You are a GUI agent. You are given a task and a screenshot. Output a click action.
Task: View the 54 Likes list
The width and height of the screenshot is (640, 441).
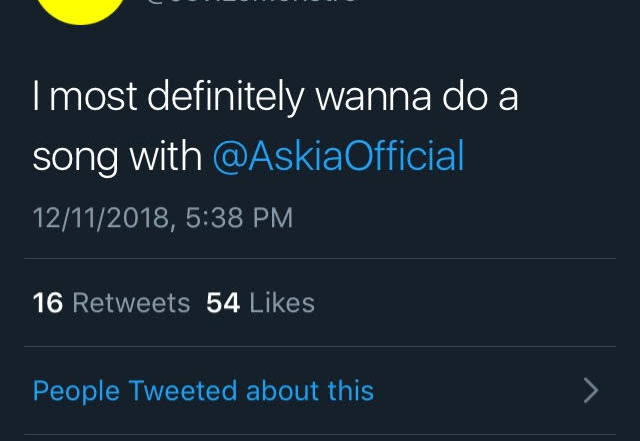click(260, 303)
